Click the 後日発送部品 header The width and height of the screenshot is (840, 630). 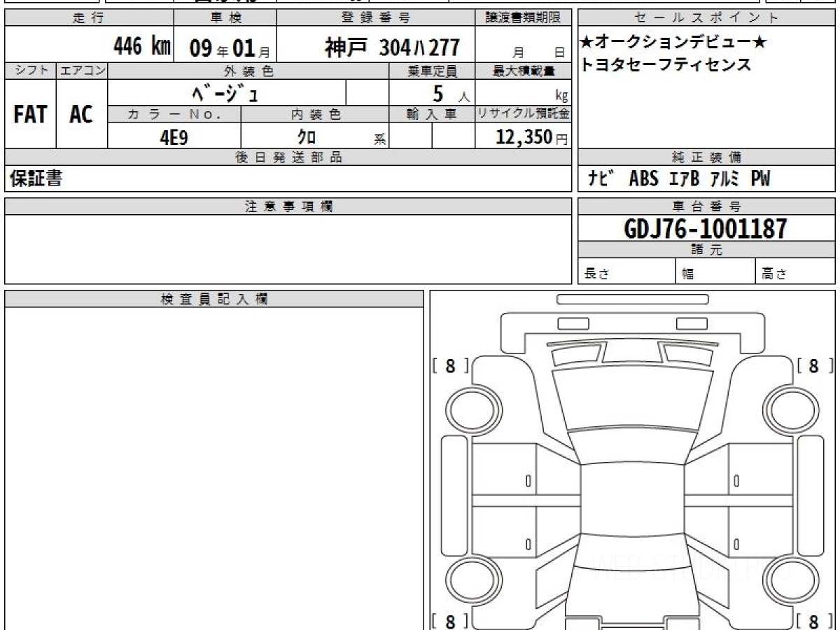pos(288,157)
